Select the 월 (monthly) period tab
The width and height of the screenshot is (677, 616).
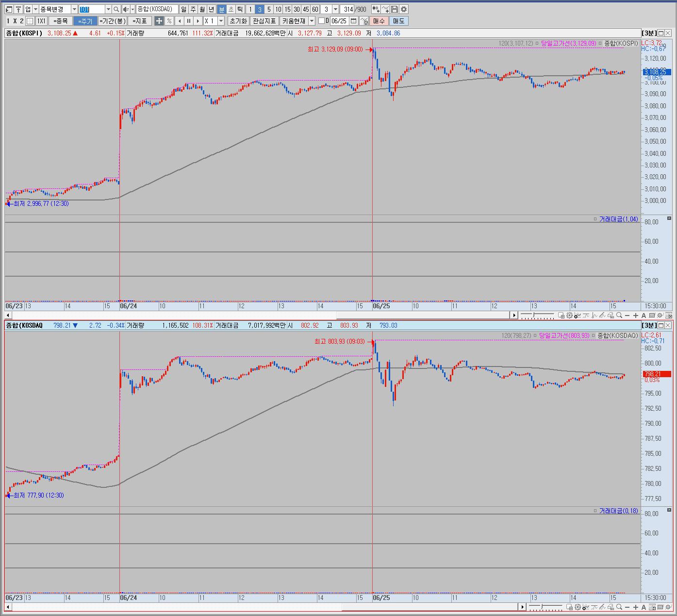[202, 9]
